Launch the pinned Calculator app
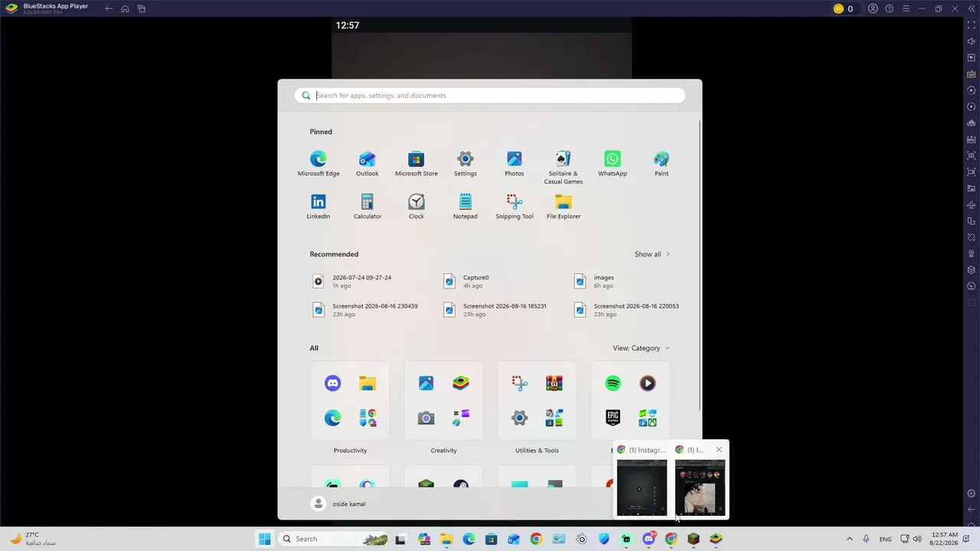 367,207
